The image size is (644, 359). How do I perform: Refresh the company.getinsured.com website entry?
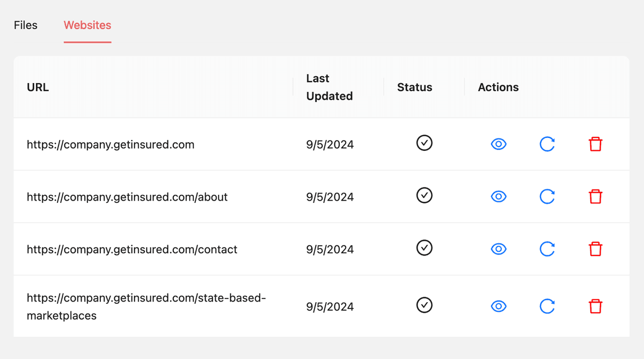(x=547, y=144)
